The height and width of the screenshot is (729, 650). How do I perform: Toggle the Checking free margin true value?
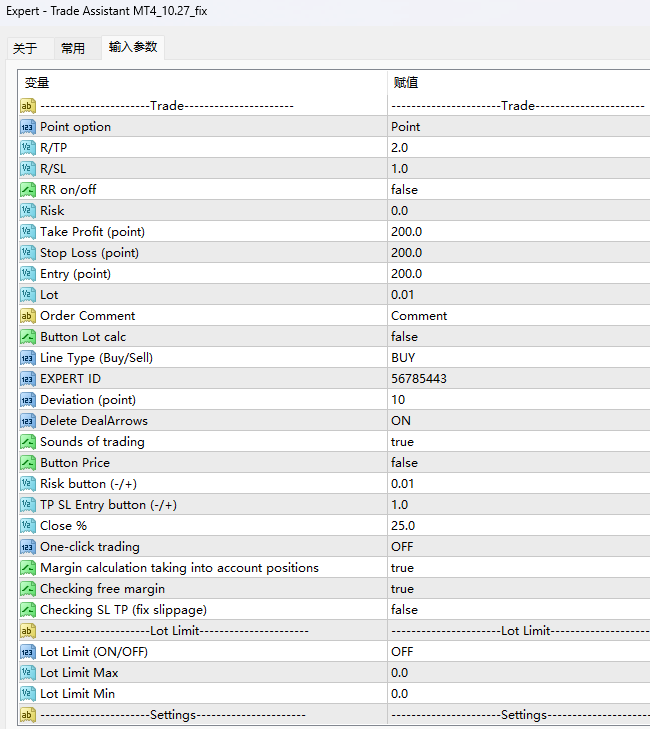[403, 589]
